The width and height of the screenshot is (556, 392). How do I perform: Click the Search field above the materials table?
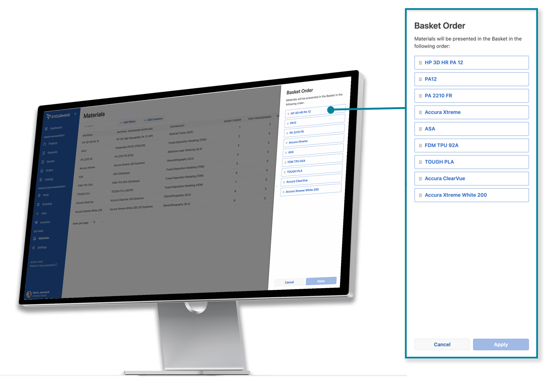pyautogui.click(x=98, y=126)
